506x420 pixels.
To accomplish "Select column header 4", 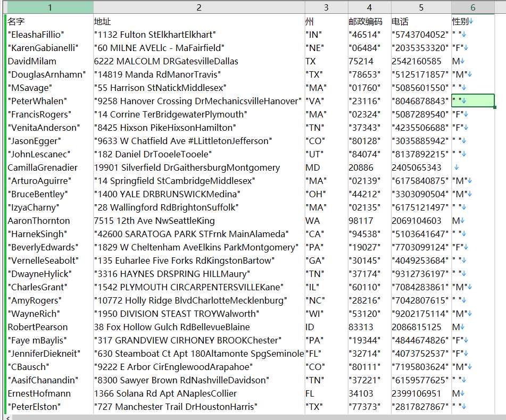I will pyautogui.click(x=369, y=7).
